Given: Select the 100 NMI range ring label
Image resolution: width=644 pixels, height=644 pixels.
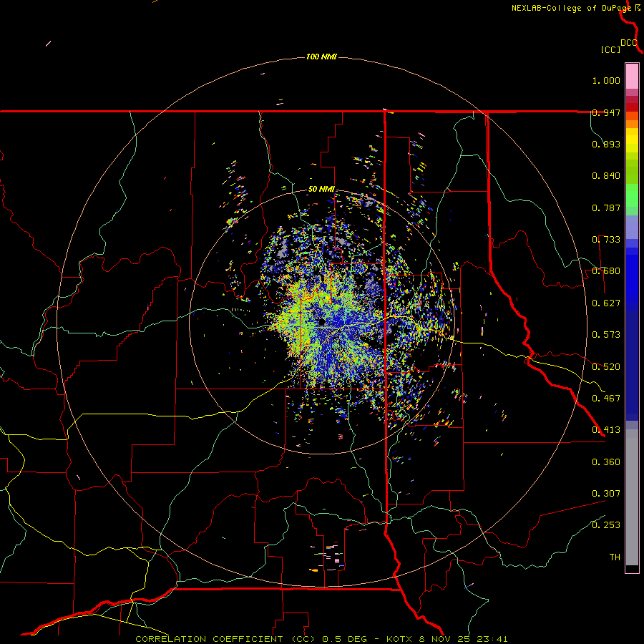Looking at the screenshot, I should coord(321,57).
